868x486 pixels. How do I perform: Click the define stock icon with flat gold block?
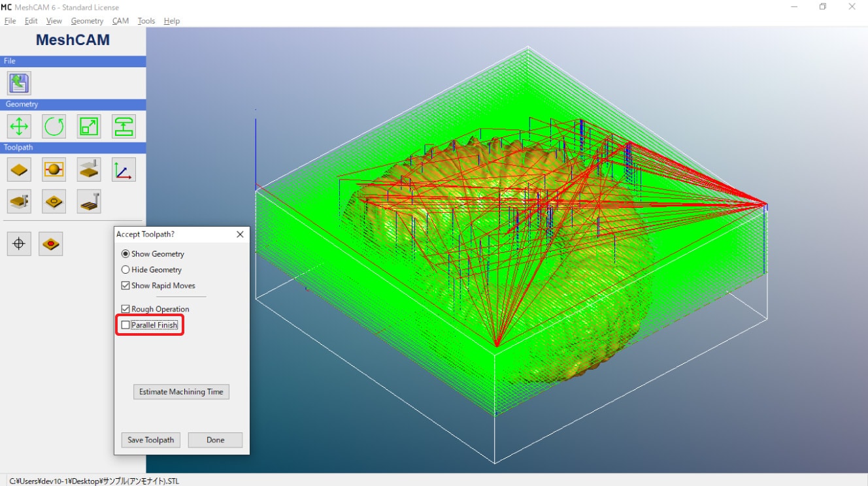(19, 169)
